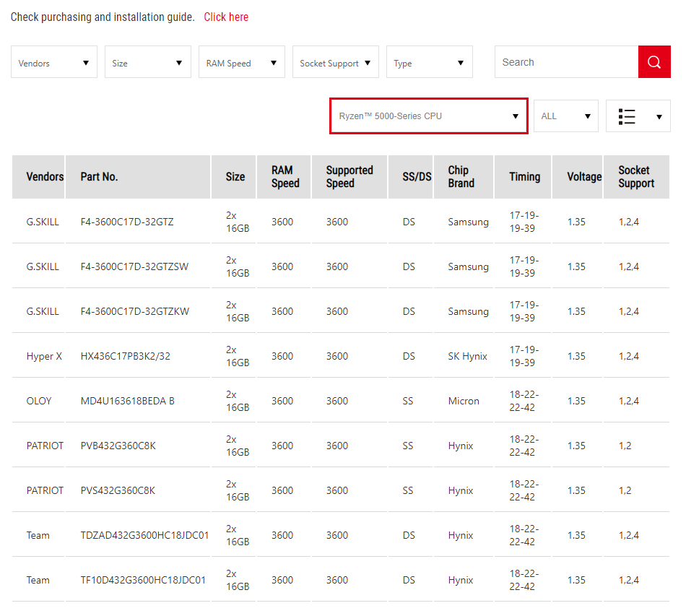Image resolution: width=686 pixels, height=616 pixels.
Task: Select part number PVB432G360C8K
Action: (x=118, y=446)
